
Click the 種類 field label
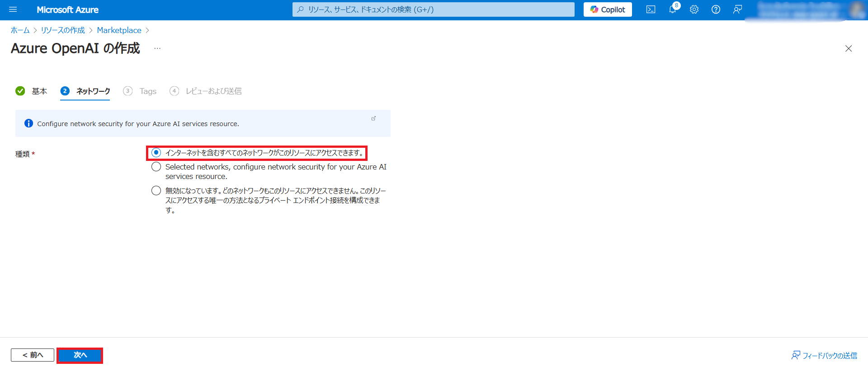tap(23, 154)
